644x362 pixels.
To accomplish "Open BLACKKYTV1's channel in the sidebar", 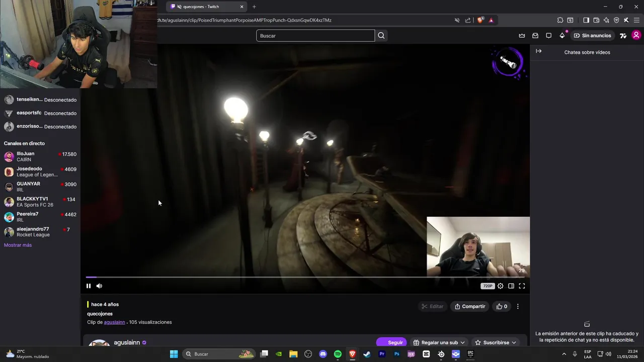I will pyautogui.click(x=40, y=202).
